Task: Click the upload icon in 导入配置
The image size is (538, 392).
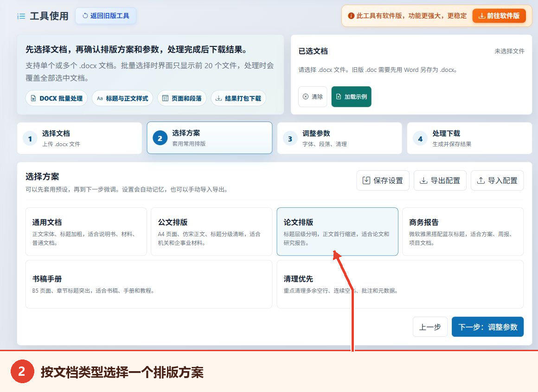Action: click(x=481, y=180)
